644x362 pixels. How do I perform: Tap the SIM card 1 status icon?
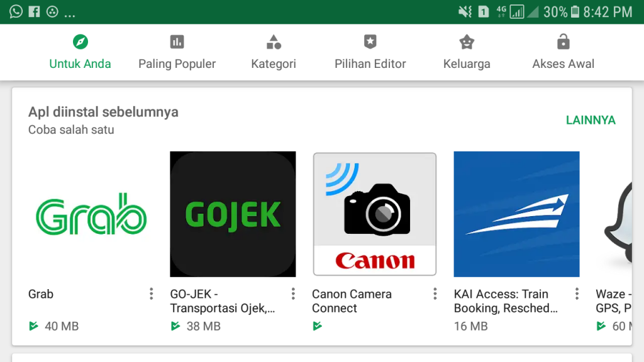coord(484,11)
